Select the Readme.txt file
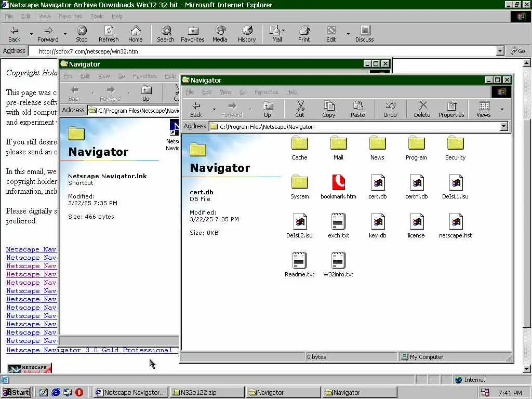This screenshot has width=532, height=399. (300, 265)
